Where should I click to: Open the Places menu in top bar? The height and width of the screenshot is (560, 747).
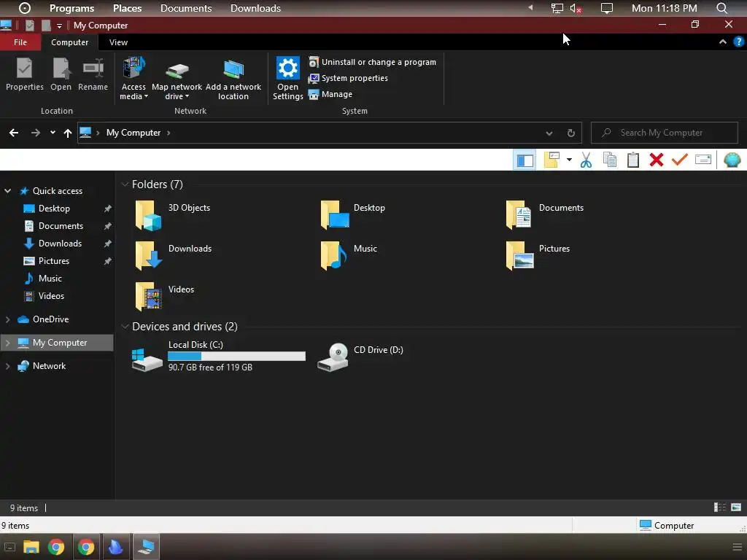click(x=127, y=8)
